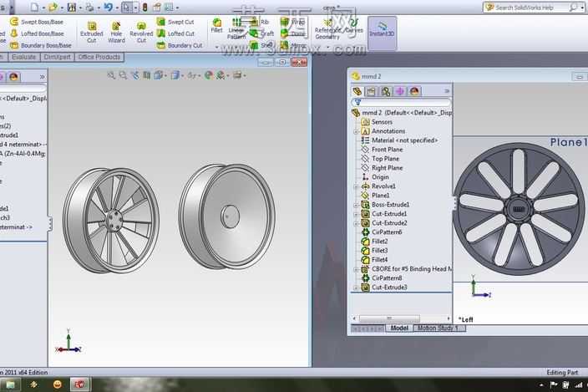Select the Sensors folder
Viewport: 588px width, 392px height.
point(377,122)
